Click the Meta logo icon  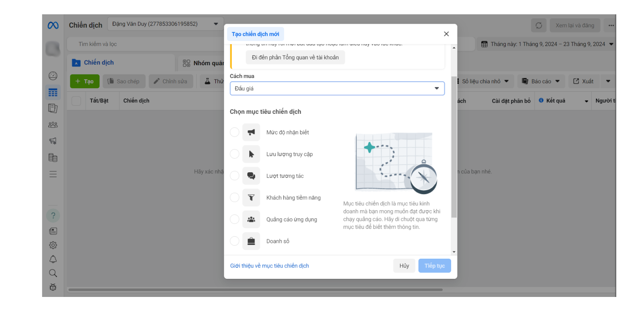53,25
